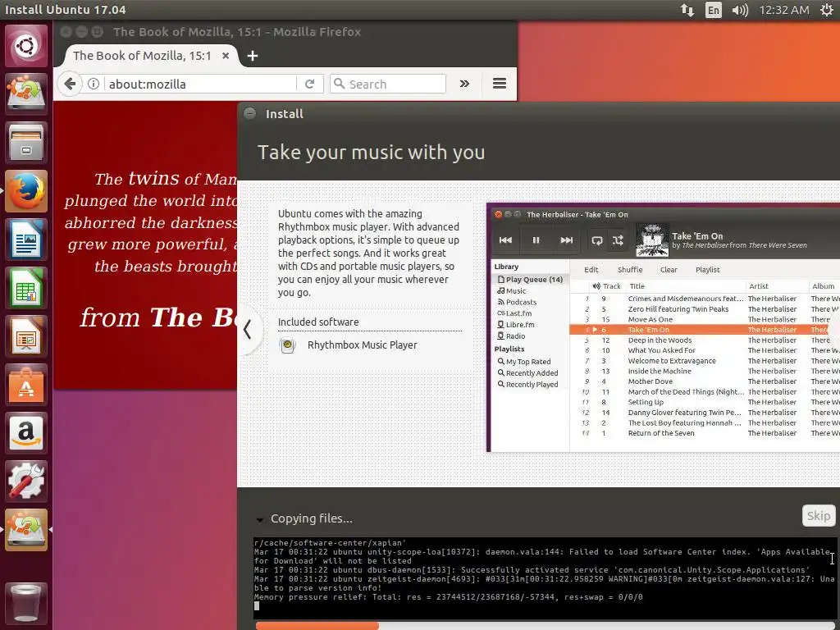Click the Firefox Search box
Image resolution: width=840 pixels, height=630 pixels.
pyautogui.click(x=388, y=84)
